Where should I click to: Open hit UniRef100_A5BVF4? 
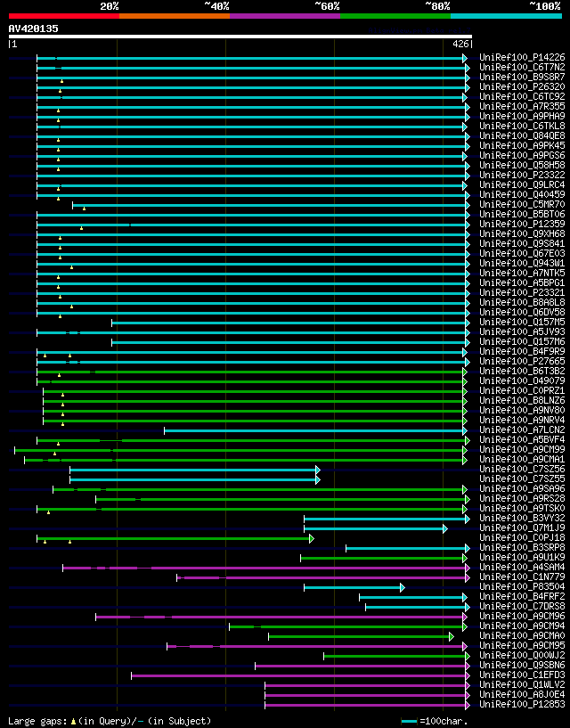522,439
